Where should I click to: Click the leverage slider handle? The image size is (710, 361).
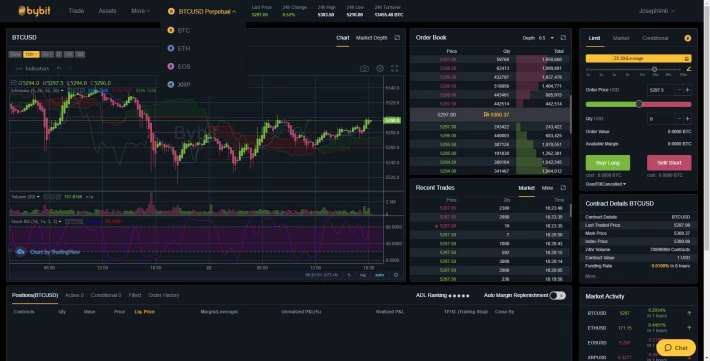pyautogui.click(x=654, y=69)
